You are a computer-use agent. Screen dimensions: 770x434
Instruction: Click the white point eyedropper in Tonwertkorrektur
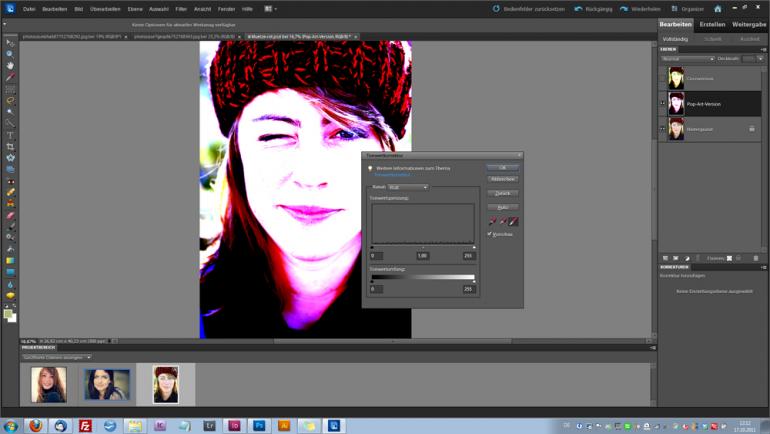[513, 221]
